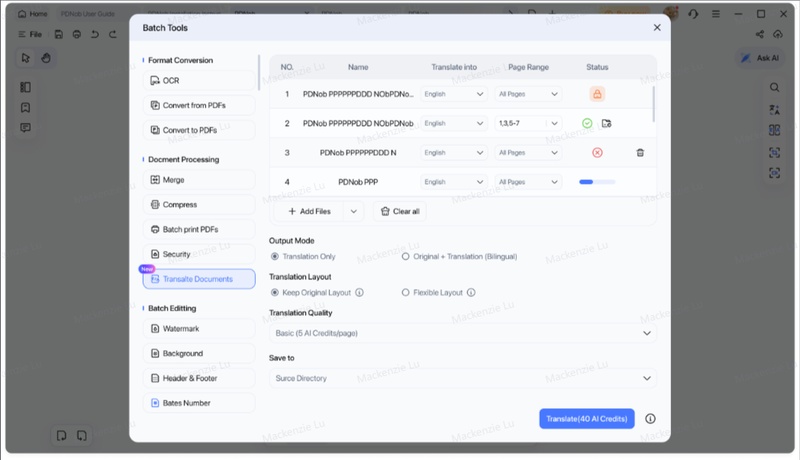Image resolution: width=800 pixels, height=460 pixels.
Task: Expand Translation Quality dropdown
Action: (463, 333)
